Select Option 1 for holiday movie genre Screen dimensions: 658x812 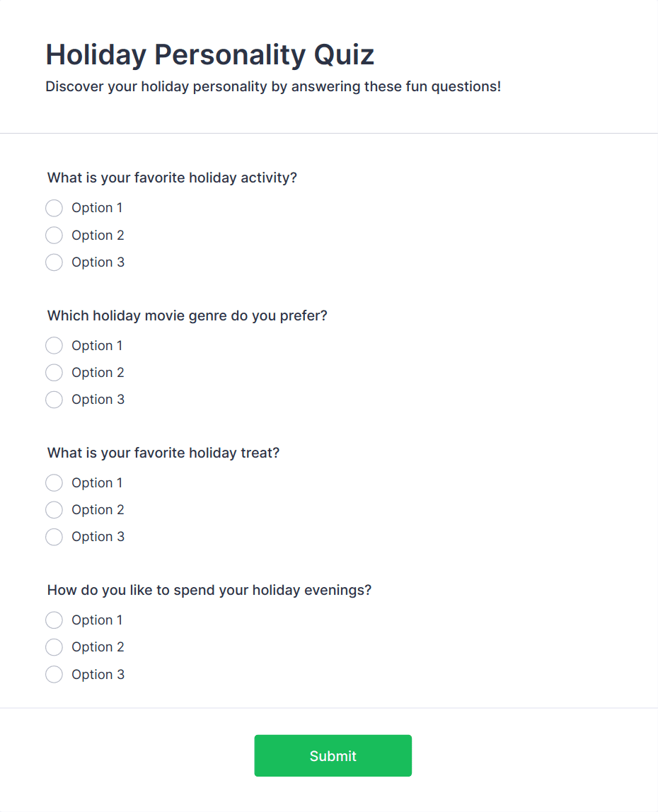point(54,345)
